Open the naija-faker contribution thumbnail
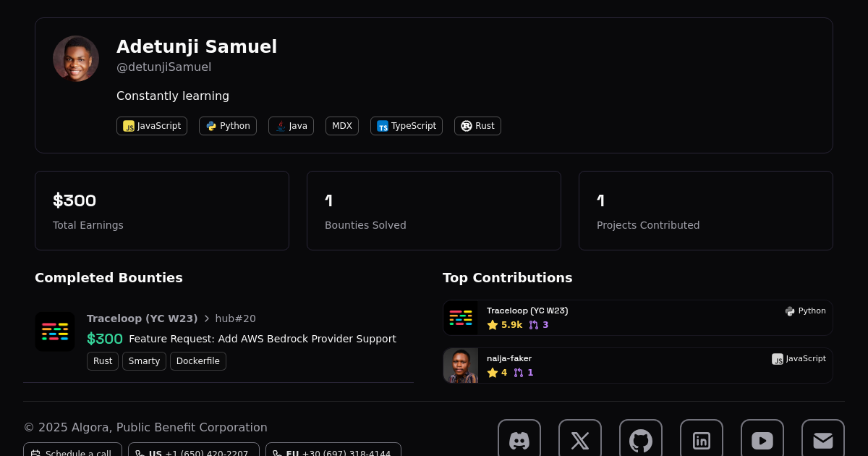This screenshot has height=456, width=868. (461, 366)
